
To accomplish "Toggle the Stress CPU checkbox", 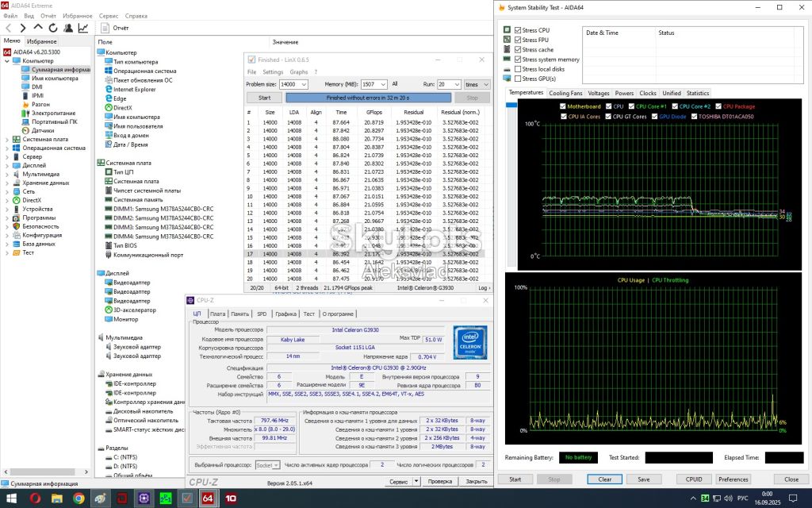I will point(518,30).
